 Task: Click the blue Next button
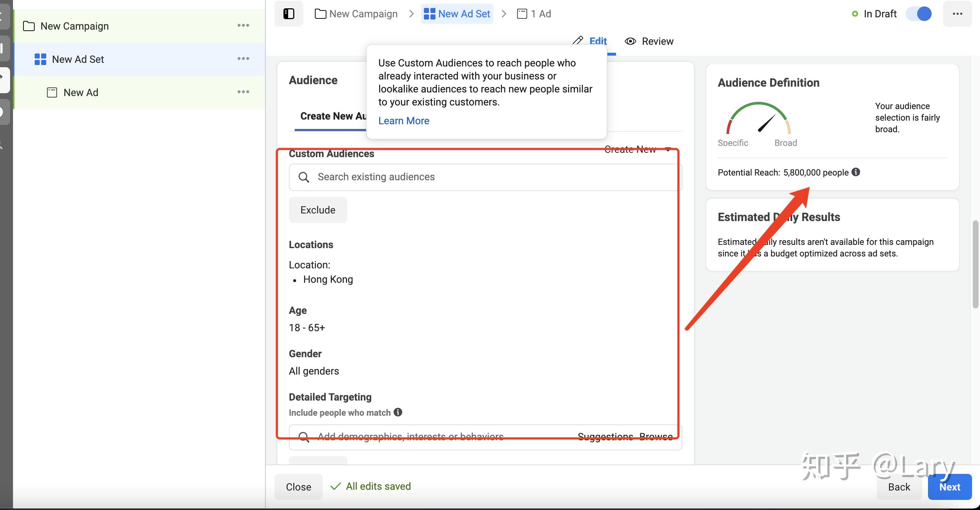point(949,487)
